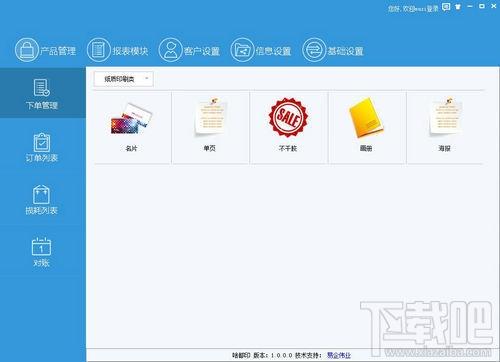Close the application window
Screen dimensions: 500x362
494,6
